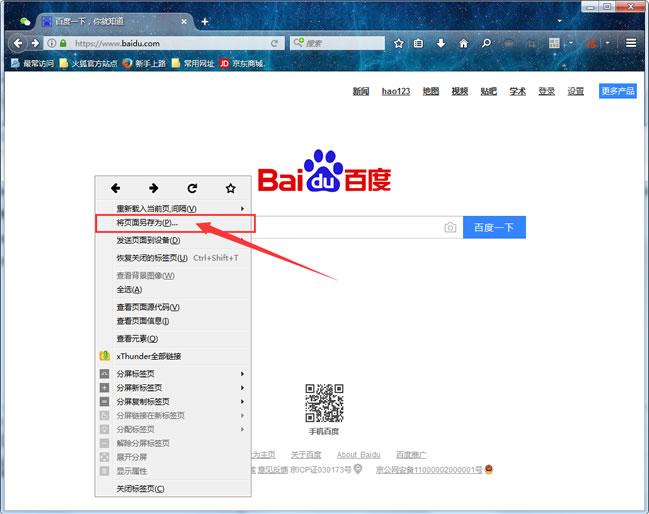Viewport: 649px width, 514px height.
Task: Select 恢复关闭的标签页(U) menu item
Action: point(173,258)
